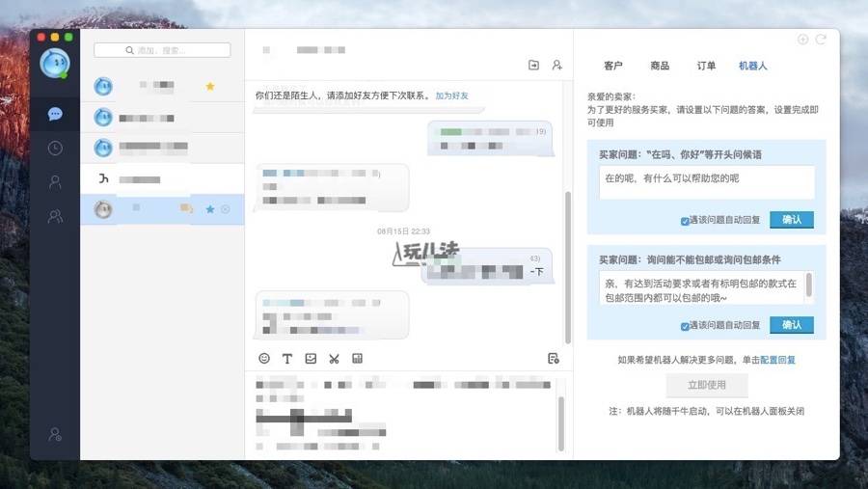Toggle auto-reply checkbox for greeting question
The width and height of the screenshot is (868, 489).
tap(685, 221)
